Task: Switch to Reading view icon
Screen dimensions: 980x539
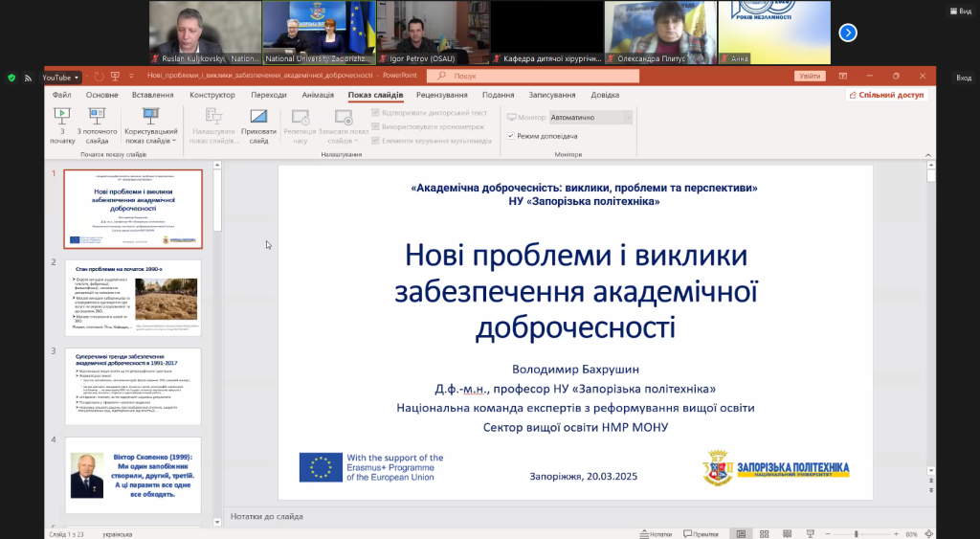Action: [x=787, y=534]
